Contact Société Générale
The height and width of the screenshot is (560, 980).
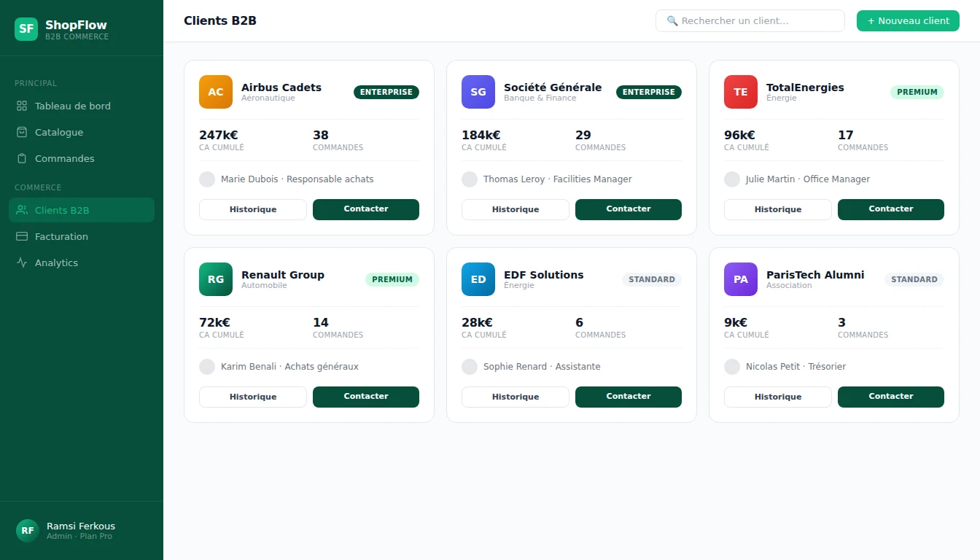629,209
